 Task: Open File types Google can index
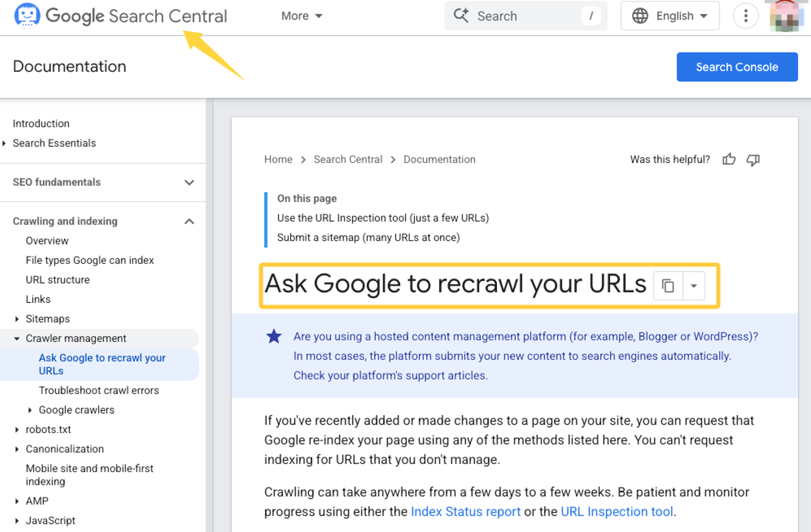click(90, 260)
